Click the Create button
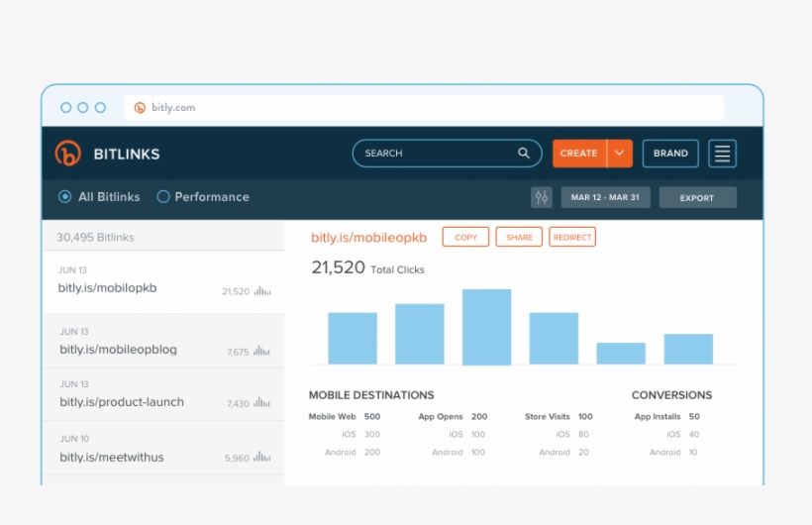Screen dimensions: 812x525 579,154
